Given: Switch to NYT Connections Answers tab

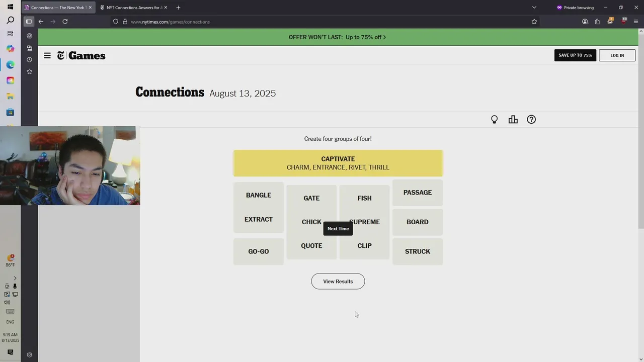Looking at the screenshot, I should (x=133, y=8).
